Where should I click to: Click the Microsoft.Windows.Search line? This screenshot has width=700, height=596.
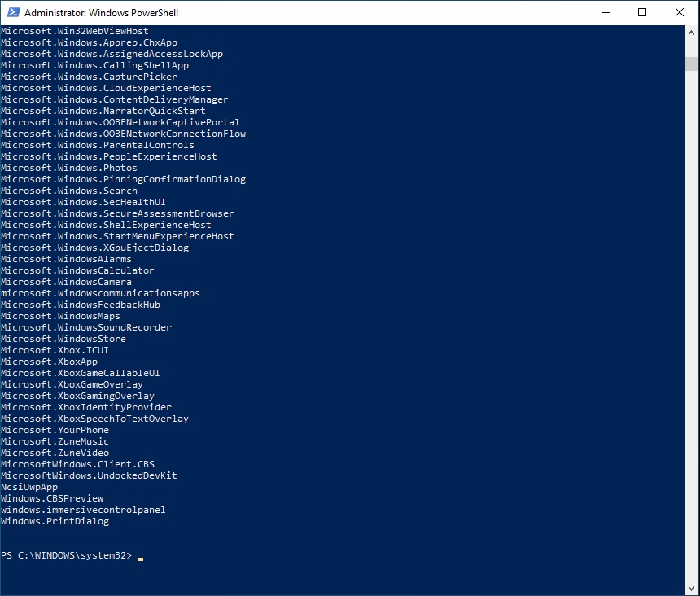[68, 191]
